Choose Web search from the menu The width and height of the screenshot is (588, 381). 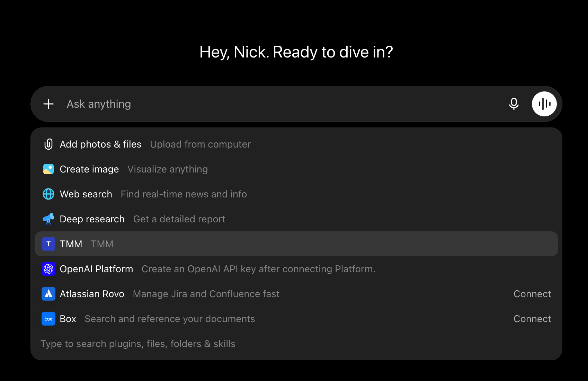[296, 194]
